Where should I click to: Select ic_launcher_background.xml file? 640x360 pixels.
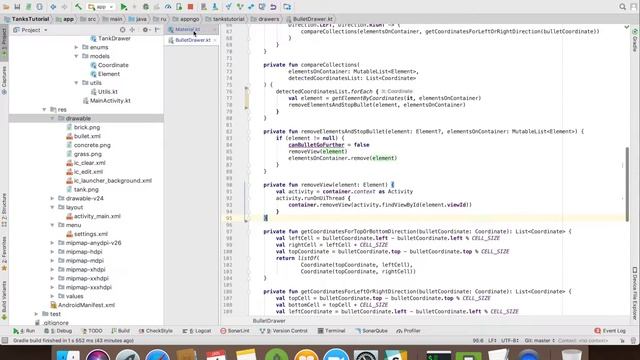109,180
